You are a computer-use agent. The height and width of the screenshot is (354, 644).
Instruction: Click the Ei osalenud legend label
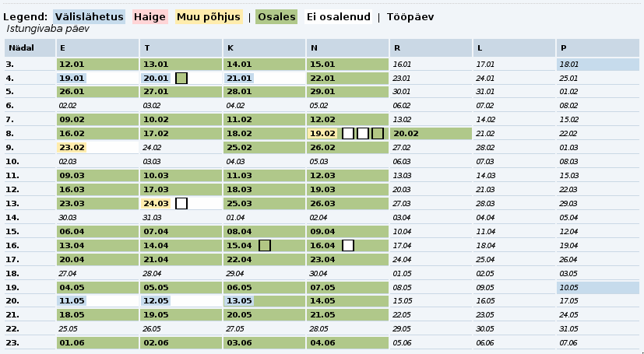338,16
